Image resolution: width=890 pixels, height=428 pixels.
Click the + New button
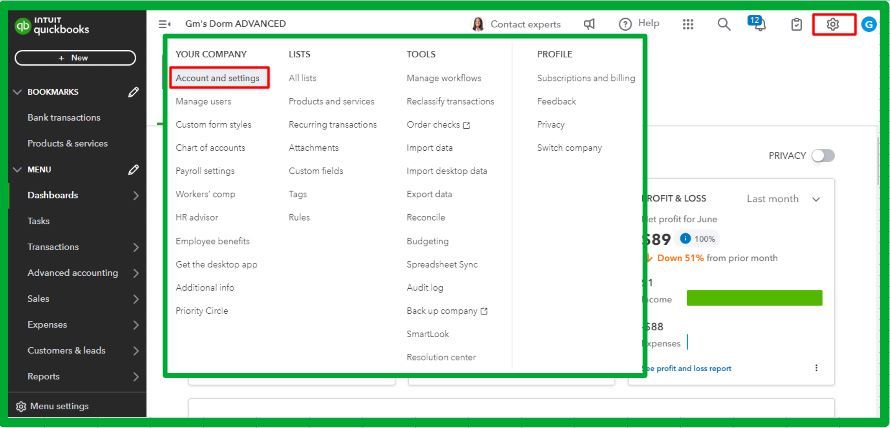(x=75, y=58)
